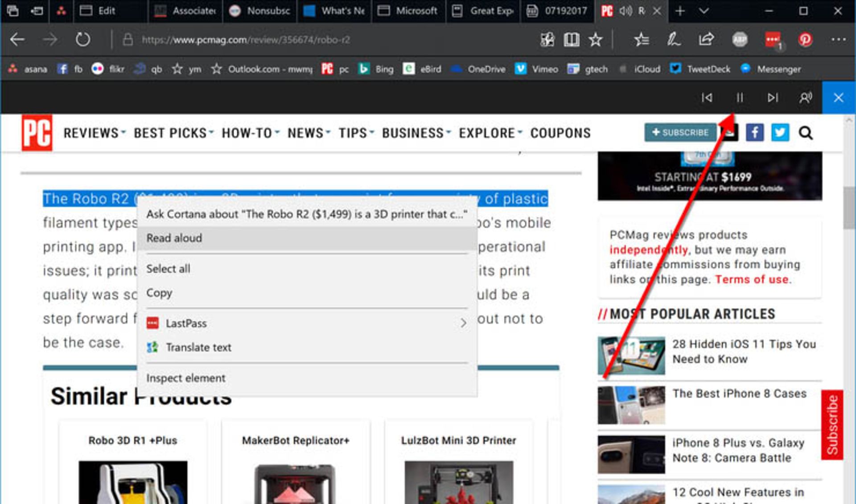Expand the Business menu

[416, 133]
